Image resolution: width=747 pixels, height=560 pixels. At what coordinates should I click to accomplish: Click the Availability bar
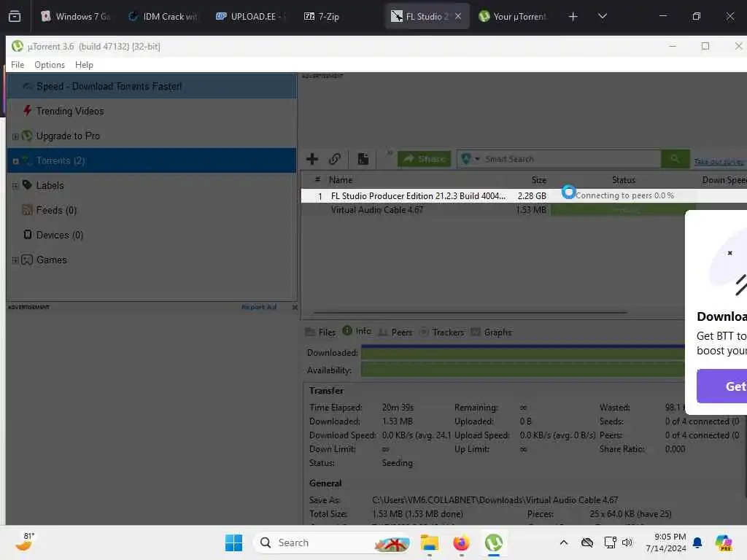click(522, 370)
